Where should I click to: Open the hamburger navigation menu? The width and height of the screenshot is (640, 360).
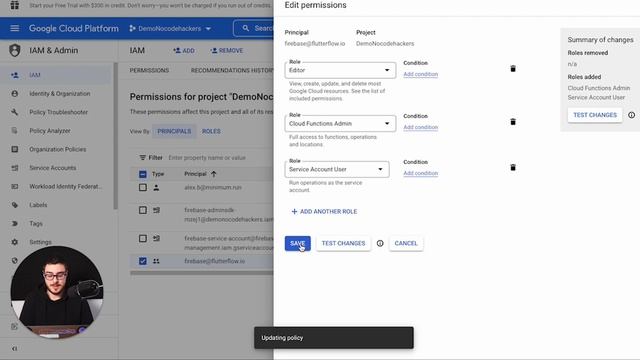point(15,28)
